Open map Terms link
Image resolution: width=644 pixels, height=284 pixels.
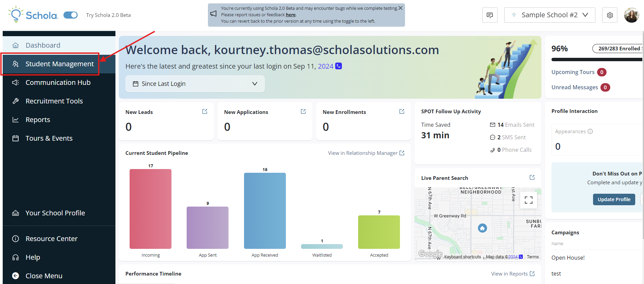coord(533,257)
